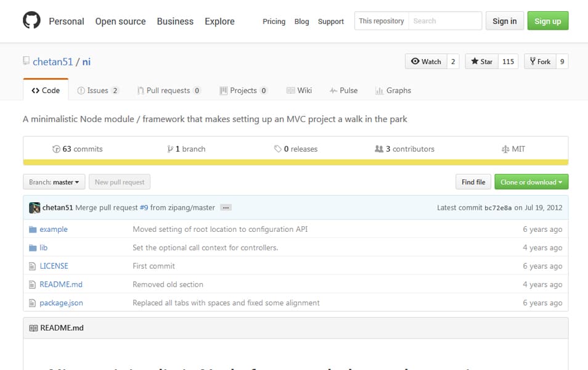Open the Personal menu in header
The image size is (588, 370).
(67, 22)
